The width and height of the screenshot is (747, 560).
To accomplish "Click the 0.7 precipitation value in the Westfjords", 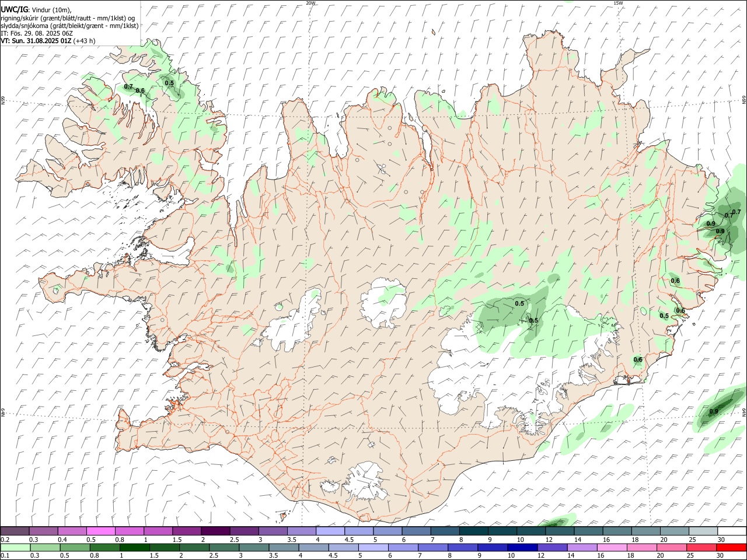I will pos(128,87).
